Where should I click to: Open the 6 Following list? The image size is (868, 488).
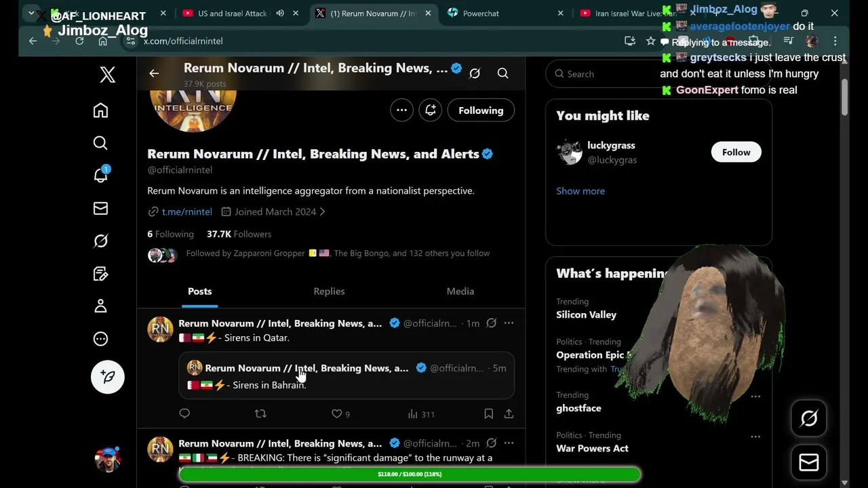tap(170, 234)
